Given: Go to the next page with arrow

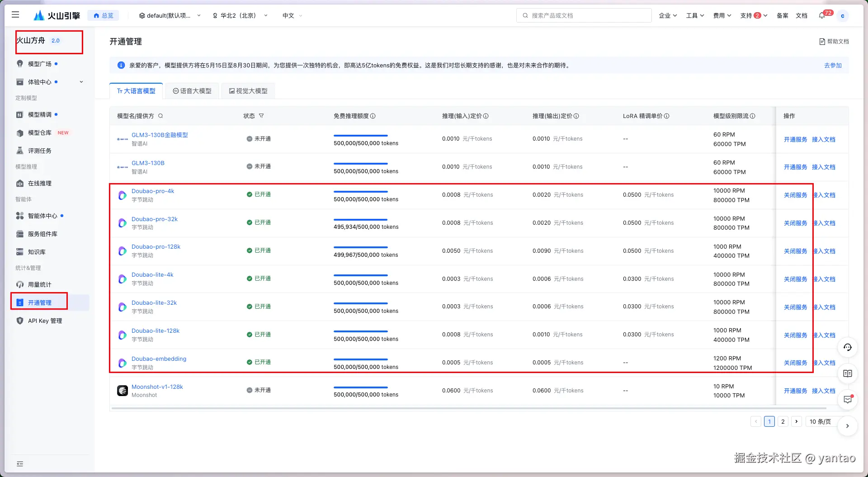Looking at the screenshot, I should pyautogui.click(x=797, y=421).
